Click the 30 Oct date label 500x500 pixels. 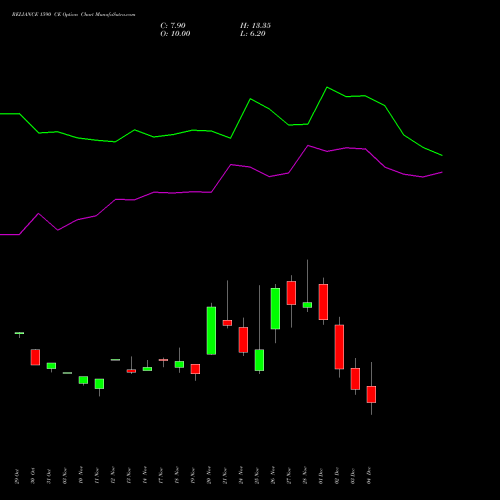pyautogui.click(x=33, y=476)
